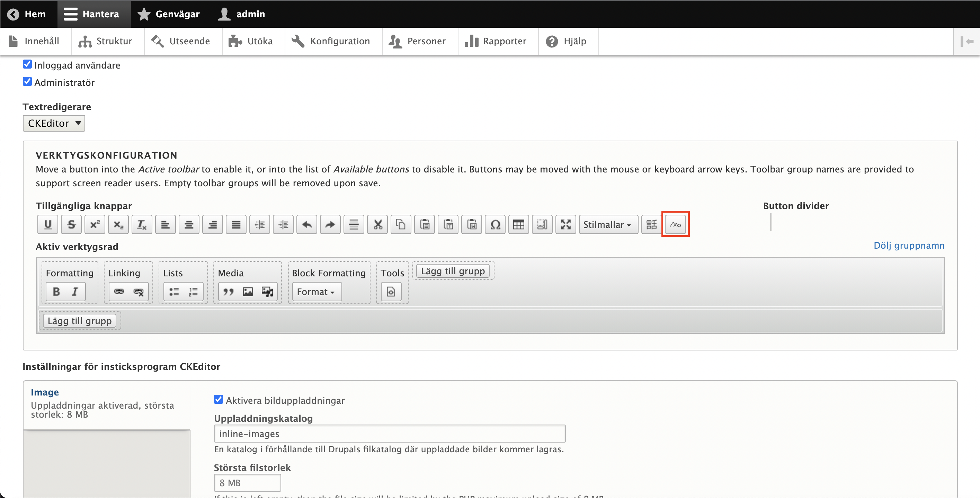Select the Strikethrough toolbar button

[x=71, y=224]
